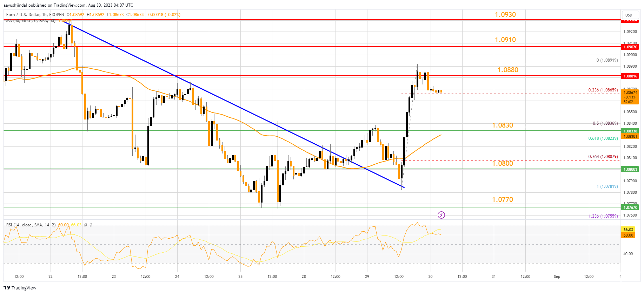Click the −0.00018 (−0.02%) change value in the header
Image resolution: width=644 pixels, height=294 pixels.
click(x=164, y=15)
